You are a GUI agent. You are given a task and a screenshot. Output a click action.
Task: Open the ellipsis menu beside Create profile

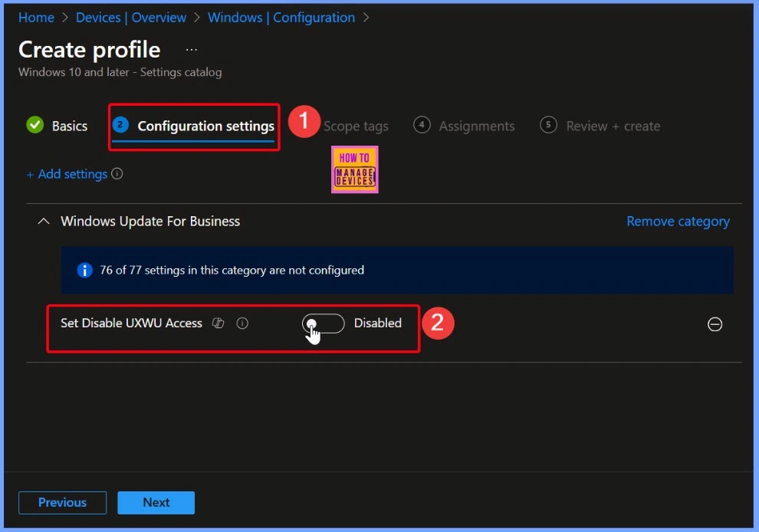pos(192,50)
